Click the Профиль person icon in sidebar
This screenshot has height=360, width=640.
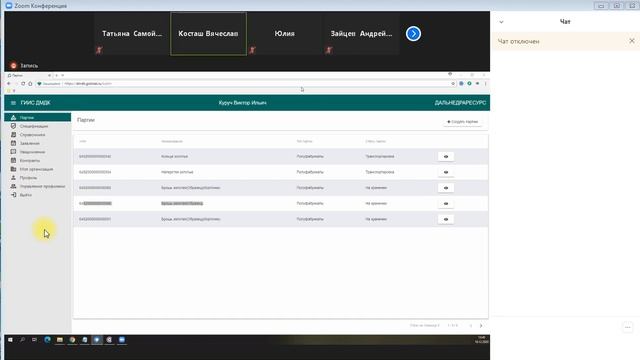pyautogui.click(x=13, y=178)
